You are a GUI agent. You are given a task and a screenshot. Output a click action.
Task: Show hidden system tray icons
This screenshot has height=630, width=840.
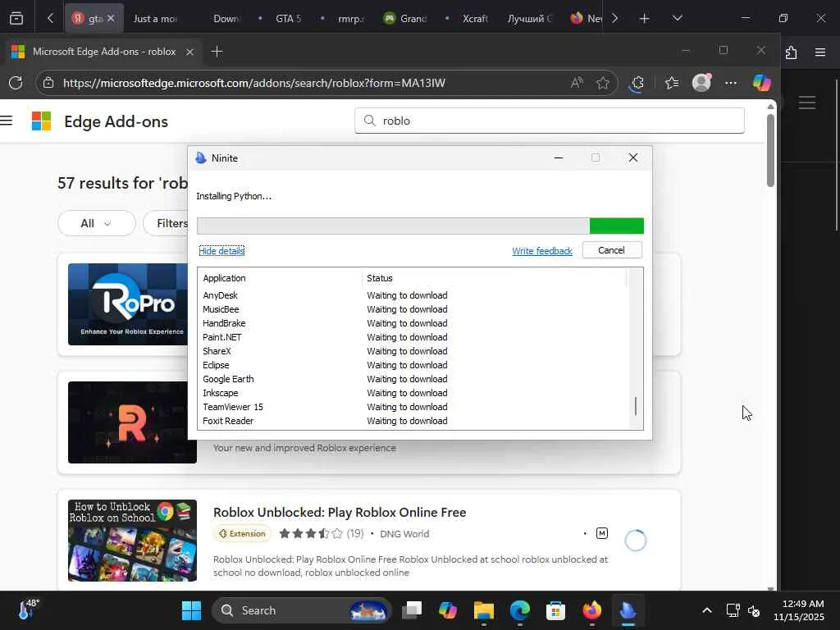[707, 610]
